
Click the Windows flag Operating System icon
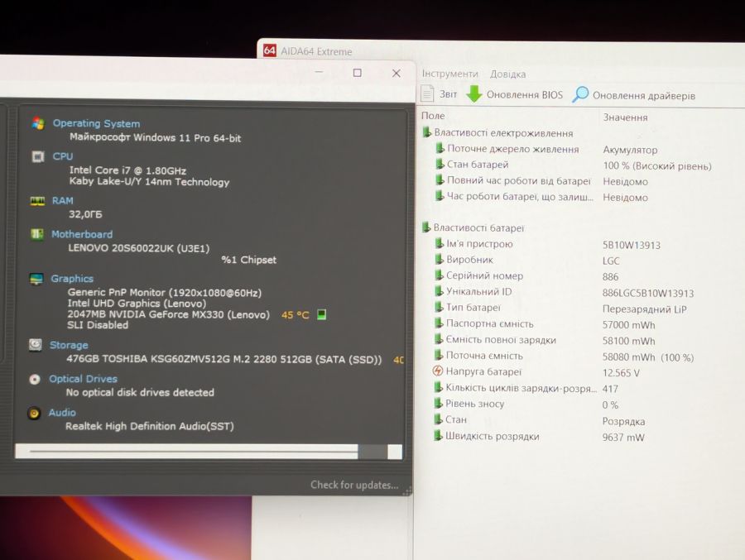coord(38,123)
